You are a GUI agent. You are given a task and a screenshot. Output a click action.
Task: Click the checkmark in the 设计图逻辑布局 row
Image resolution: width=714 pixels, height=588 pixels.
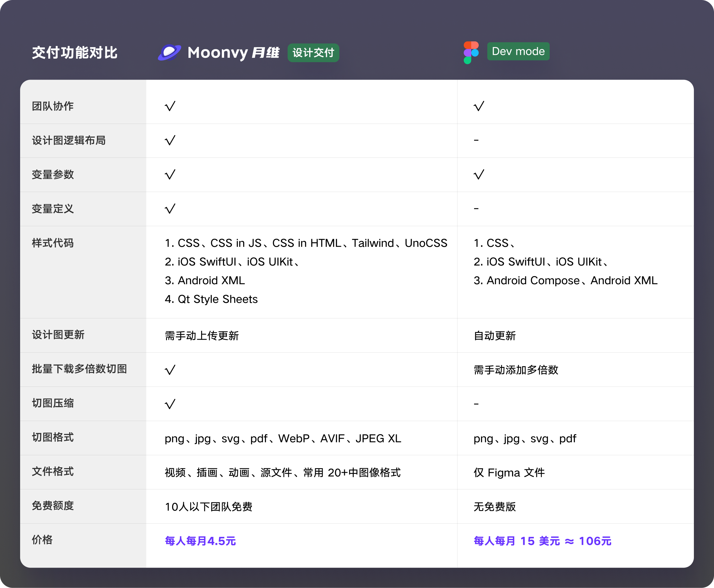tap(170, 140)
